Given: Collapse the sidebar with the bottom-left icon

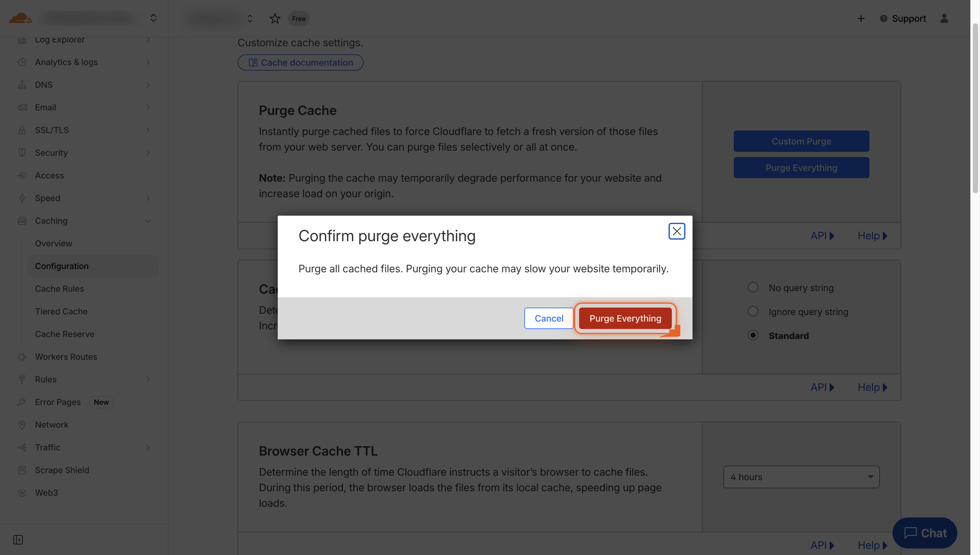Looking at the screenshot, I should point(18,540).
